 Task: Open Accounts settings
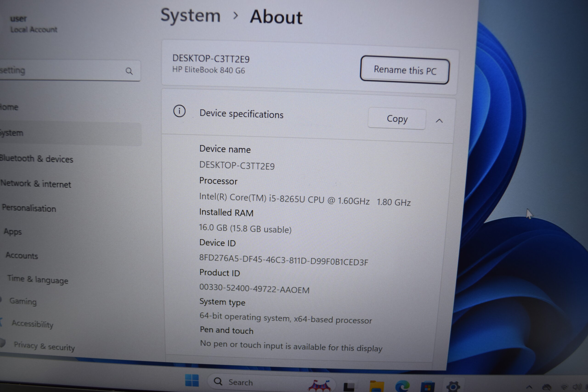[22, 255]
